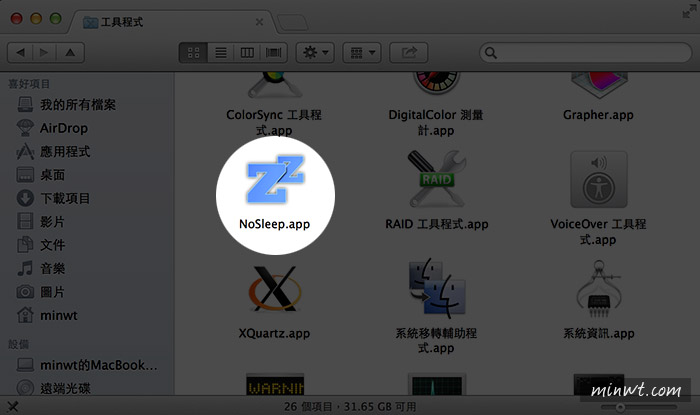Open 下載項目 in the sidebar

pyautogui.click(x=54, y=198)
